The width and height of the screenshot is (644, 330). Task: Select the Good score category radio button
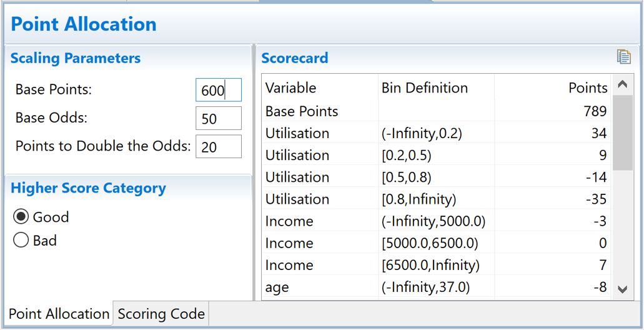click(21, 217)
